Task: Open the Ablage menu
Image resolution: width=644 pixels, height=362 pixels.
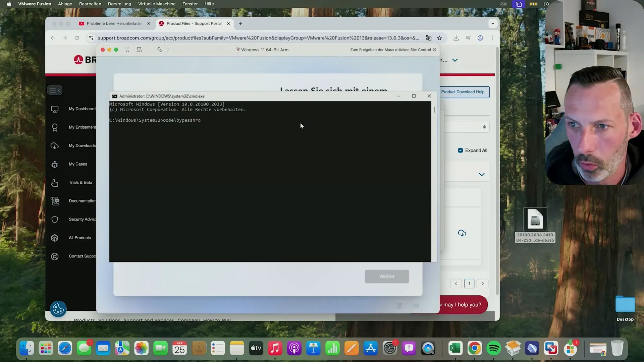Action: tap(65, 4)
